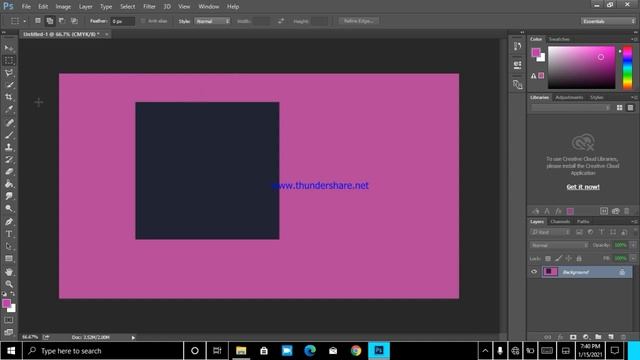Open the Image menu
The width and height of the screenshot is (640, 360).
tap(63, 7)
